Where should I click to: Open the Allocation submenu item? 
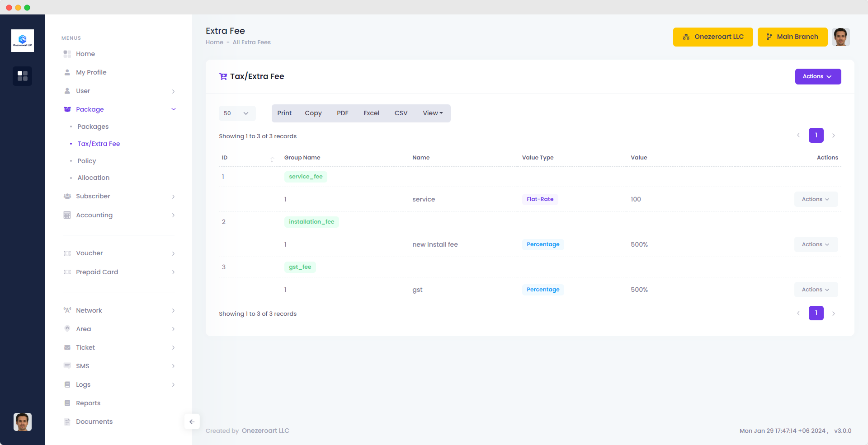94,178
